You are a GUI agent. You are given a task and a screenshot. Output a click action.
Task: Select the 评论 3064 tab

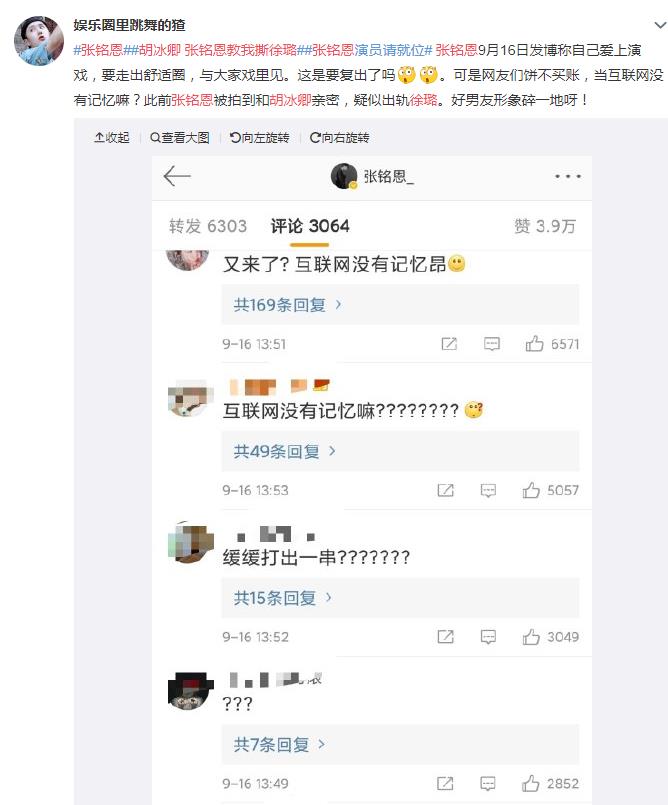[310, 226]
